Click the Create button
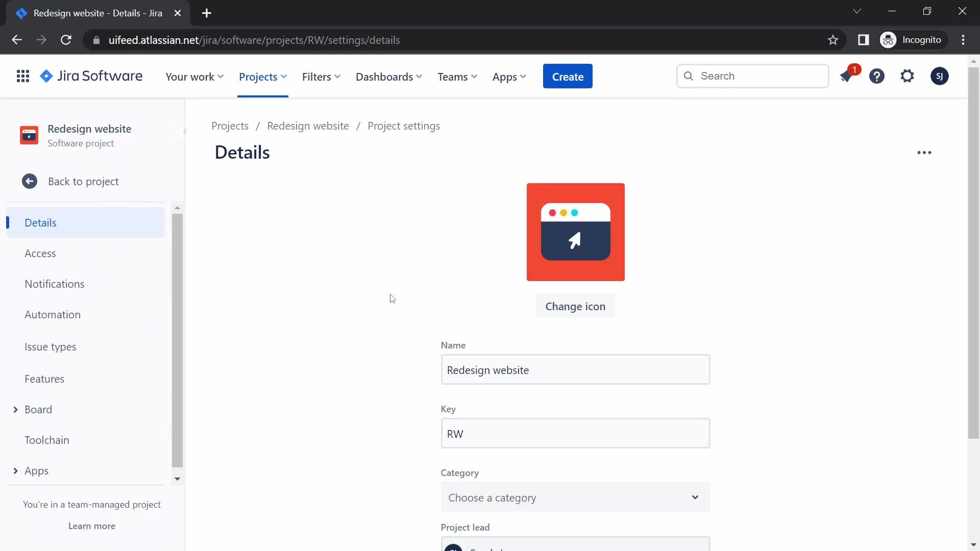The image size is (980, 551). point(568,76)
